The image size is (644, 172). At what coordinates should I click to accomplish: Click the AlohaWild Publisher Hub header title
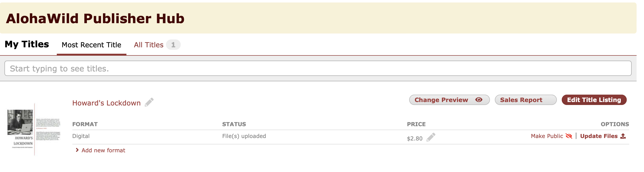click(95, 18)
